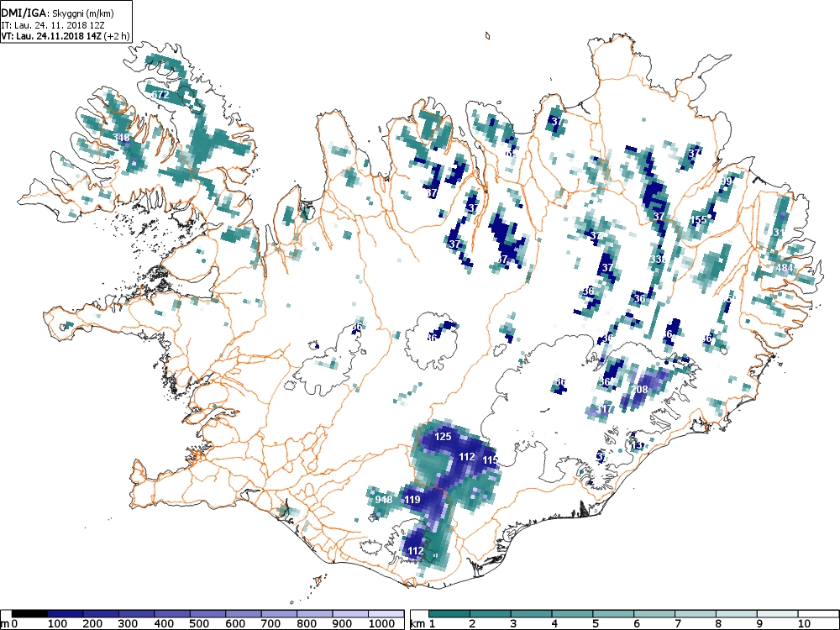
Task: Select the '5' tick label in the km legend
Action: tap(596, 623)
